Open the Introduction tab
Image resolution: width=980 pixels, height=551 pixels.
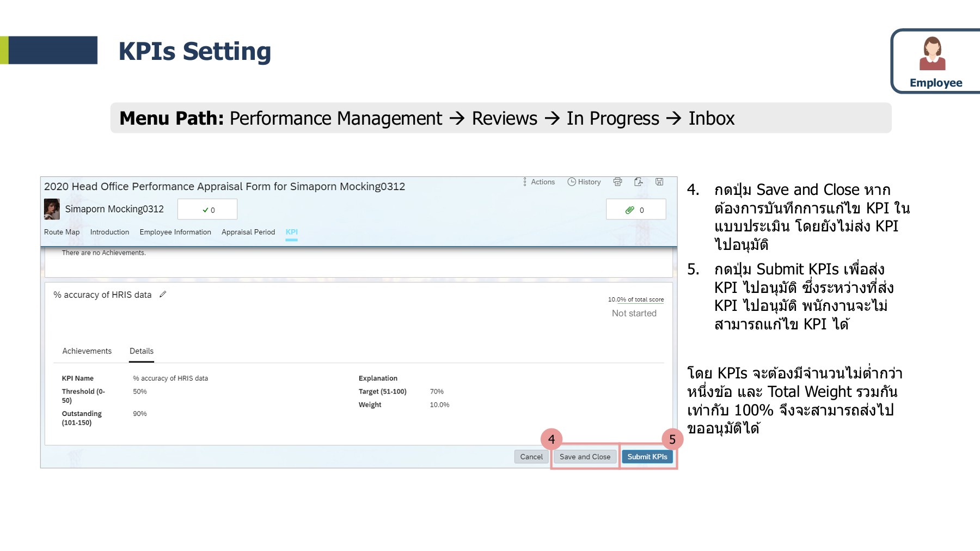tap(109, 232)
